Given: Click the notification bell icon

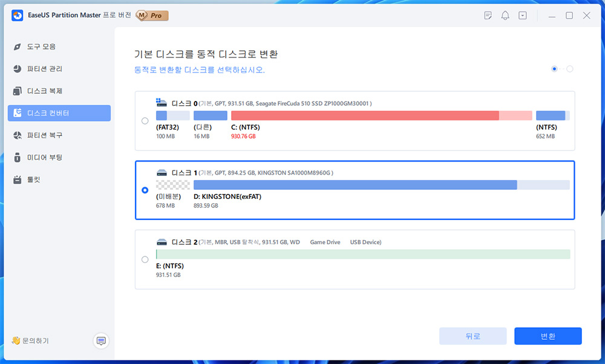Looking at the screenshot, I should (x=505, y=16).
